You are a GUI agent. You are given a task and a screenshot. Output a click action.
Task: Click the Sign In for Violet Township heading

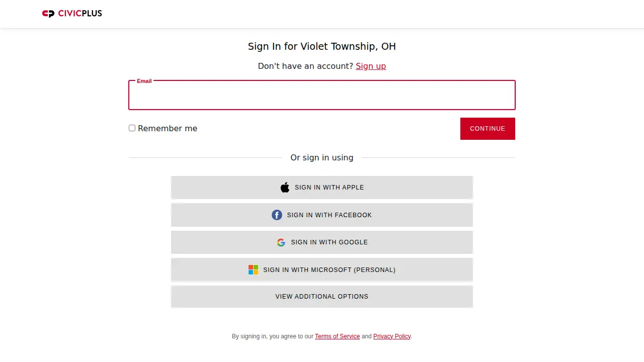point(322,46)
